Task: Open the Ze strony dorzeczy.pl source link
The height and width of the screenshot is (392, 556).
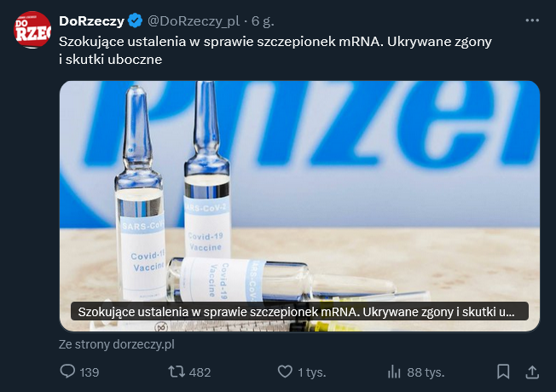Action: [x=117, y=344]
